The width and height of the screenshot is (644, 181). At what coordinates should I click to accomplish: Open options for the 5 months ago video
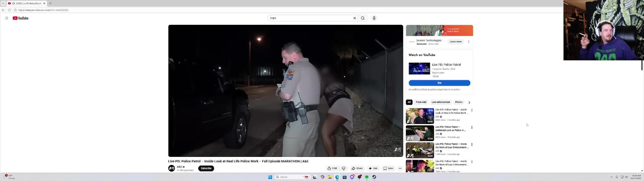pyautogui.click(x=472, y=145)
